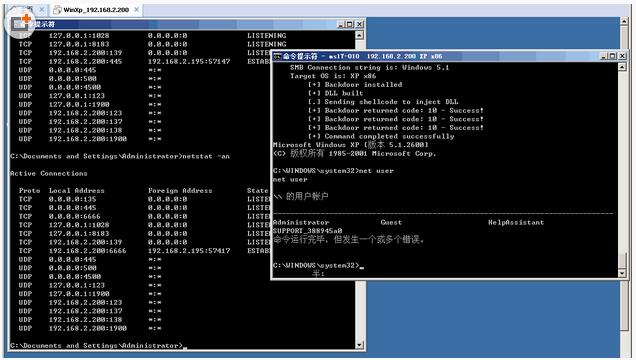This screenshot has height=360, width=636.
Task: Click the '[+] DLL built' line
Action: click(x=335, y=93)
